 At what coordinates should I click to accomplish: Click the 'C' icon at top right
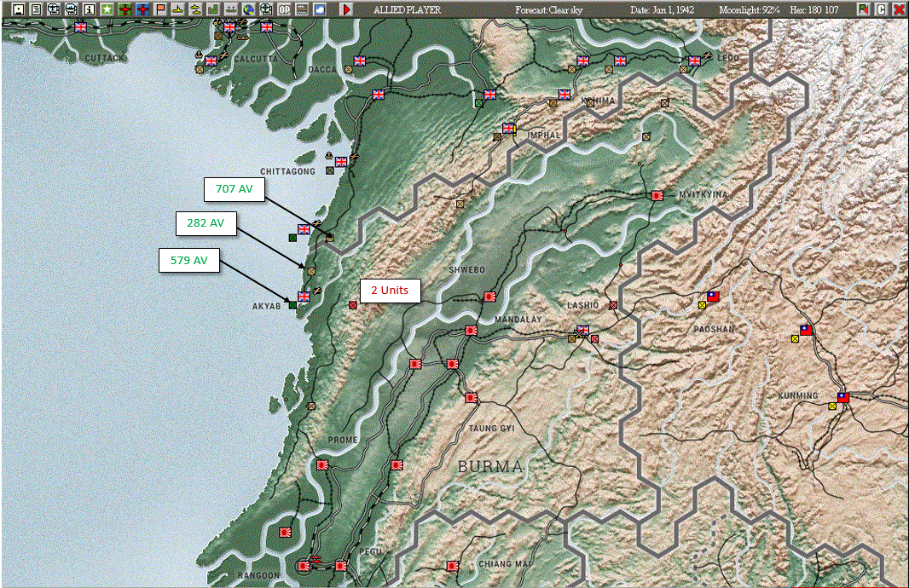coord(881,9)
